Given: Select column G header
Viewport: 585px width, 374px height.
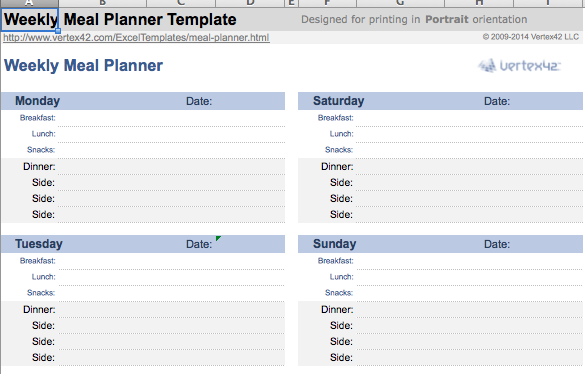Looking at the screenshot, I should tap(400, 3).
